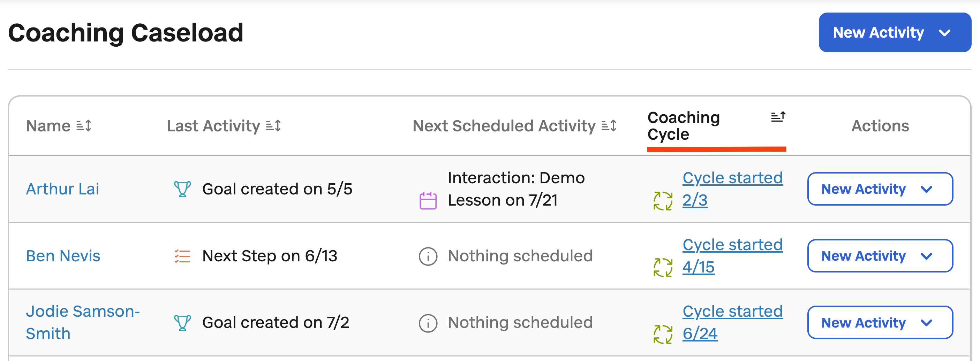
Task: Click info icon in Ben Nevis's row
Action: pos(428,256)
